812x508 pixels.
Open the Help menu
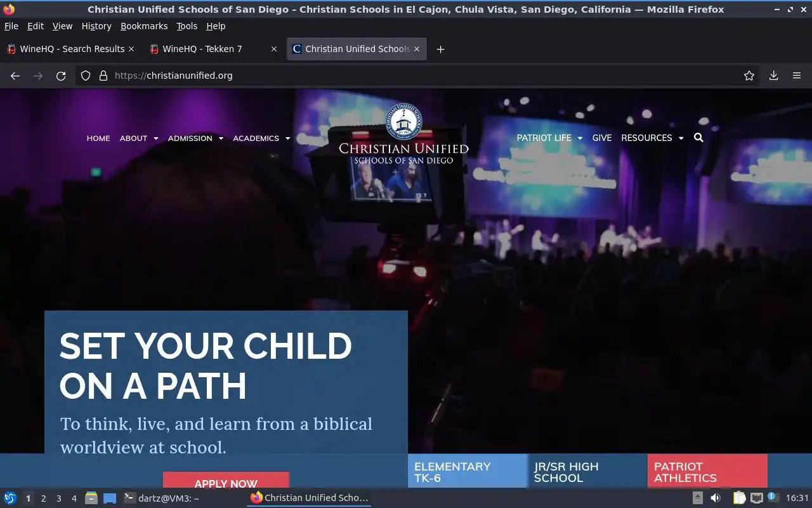(x=216, y=26)
